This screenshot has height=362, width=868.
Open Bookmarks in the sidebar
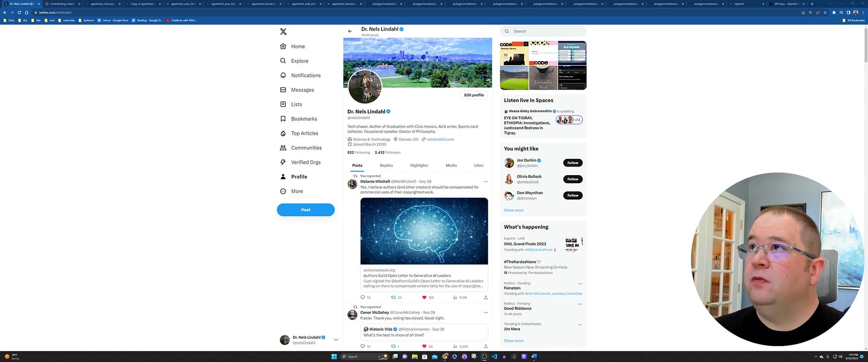coord(298,119)
